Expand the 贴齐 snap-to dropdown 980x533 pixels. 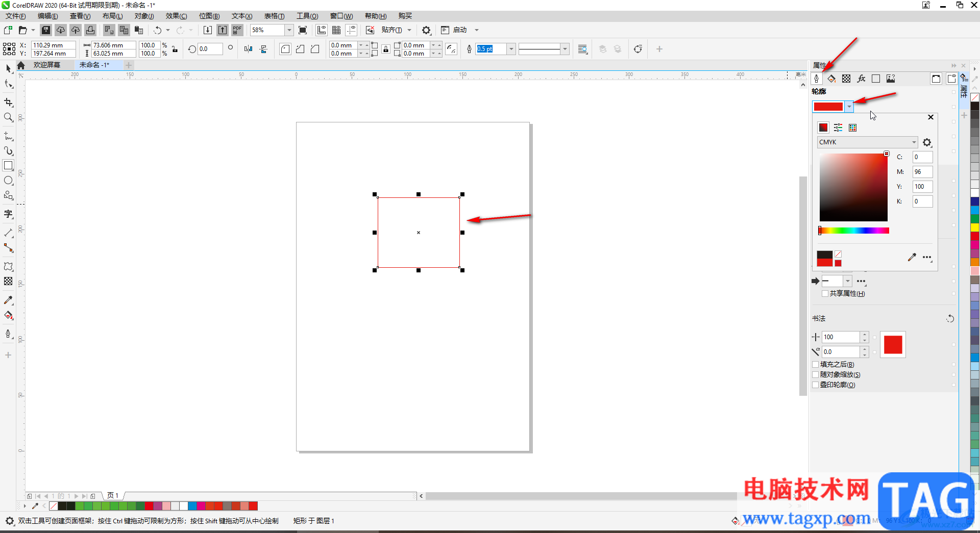409,30
